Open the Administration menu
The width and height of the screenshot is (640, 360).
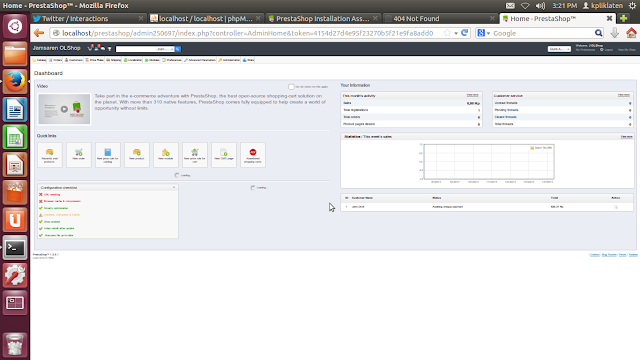pos(229,60)
